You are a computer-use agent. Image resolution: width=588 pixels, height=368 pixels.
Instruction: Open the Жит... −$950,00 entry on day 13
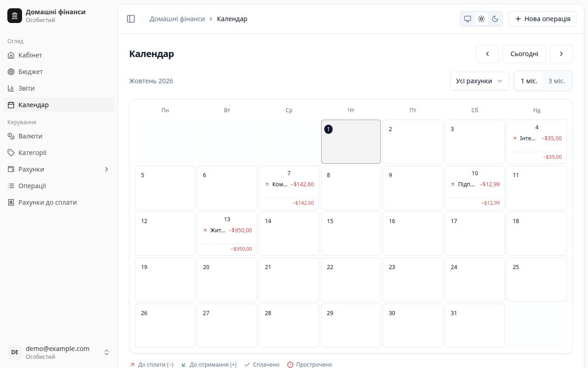(227, 230)
